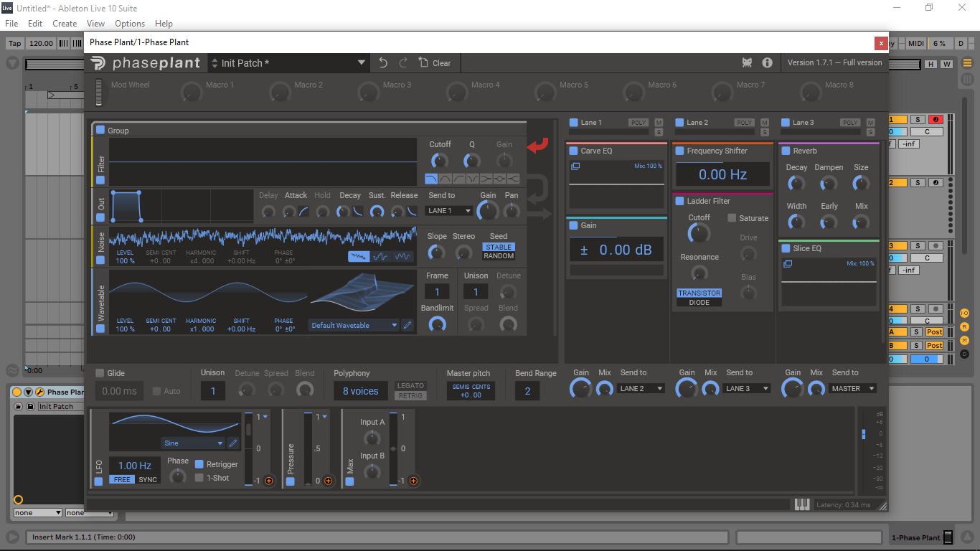Open the Edit menu in Ableton
The width and height of the screenshot is (980, 551).
pos(35,24)
